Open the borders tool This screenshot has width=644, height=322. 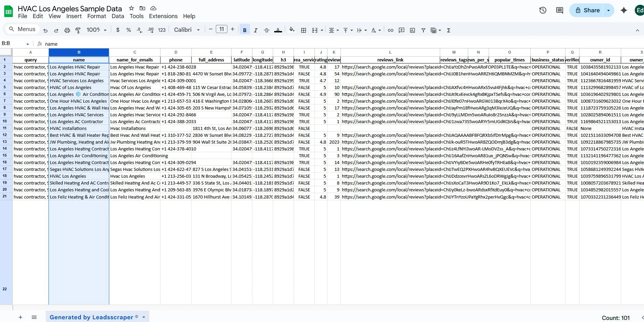[304, 30]
